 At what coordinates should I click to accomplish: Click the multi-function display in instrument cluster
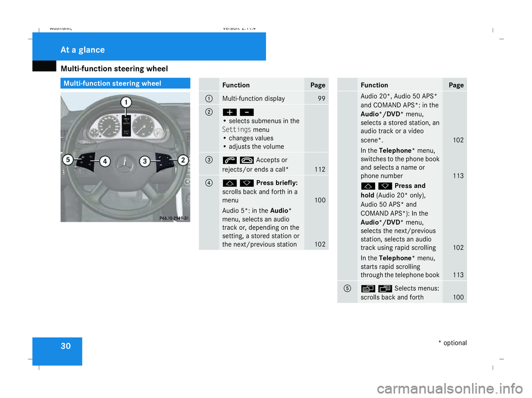(x=126, y=125)
